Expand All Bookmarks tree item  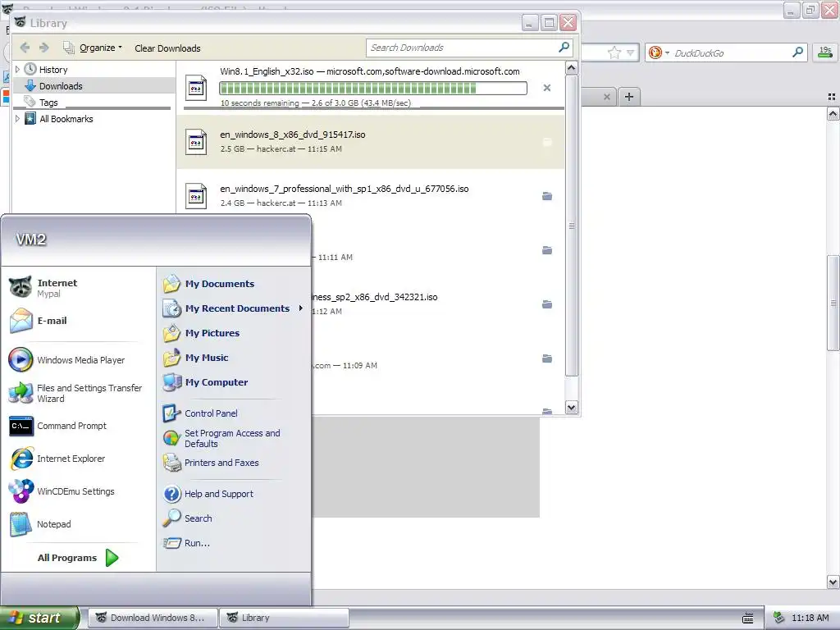point(17,118)
